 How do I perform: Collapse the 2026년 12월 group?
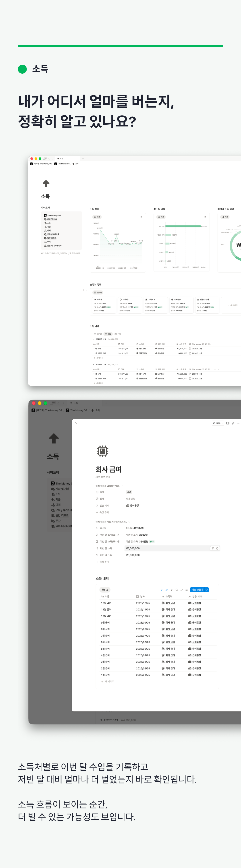pos(94,339)
